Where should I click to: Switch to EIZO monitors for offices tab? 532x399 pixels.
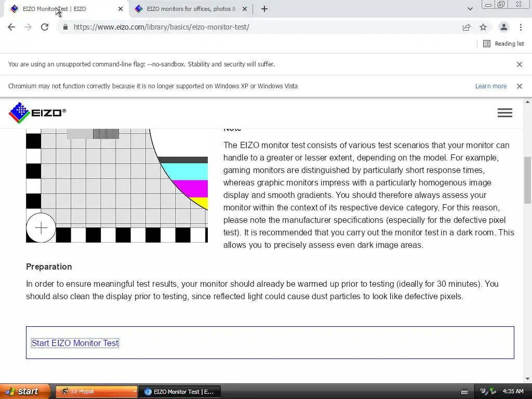191,9
